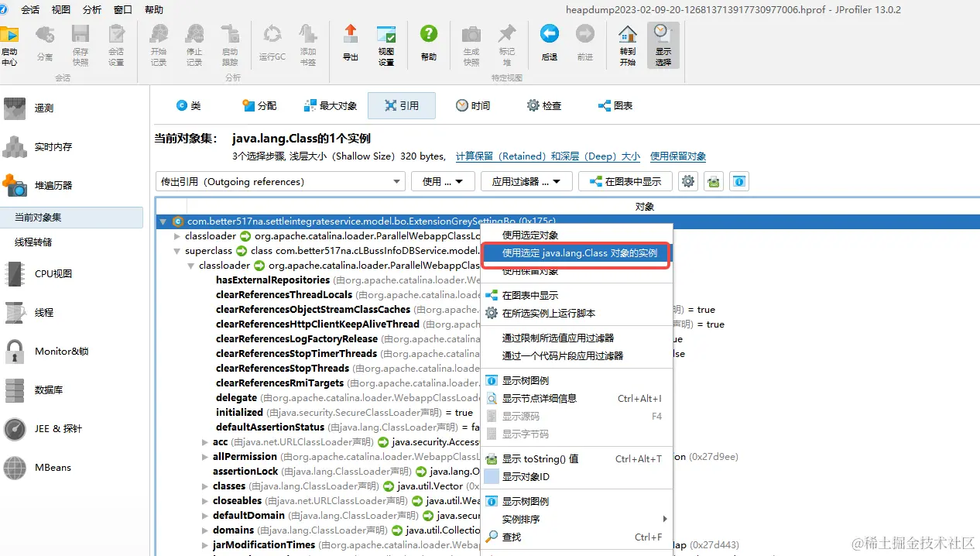980x556 pixels.
Task: Click the 导出 export icon
Action: coord(351,45)
